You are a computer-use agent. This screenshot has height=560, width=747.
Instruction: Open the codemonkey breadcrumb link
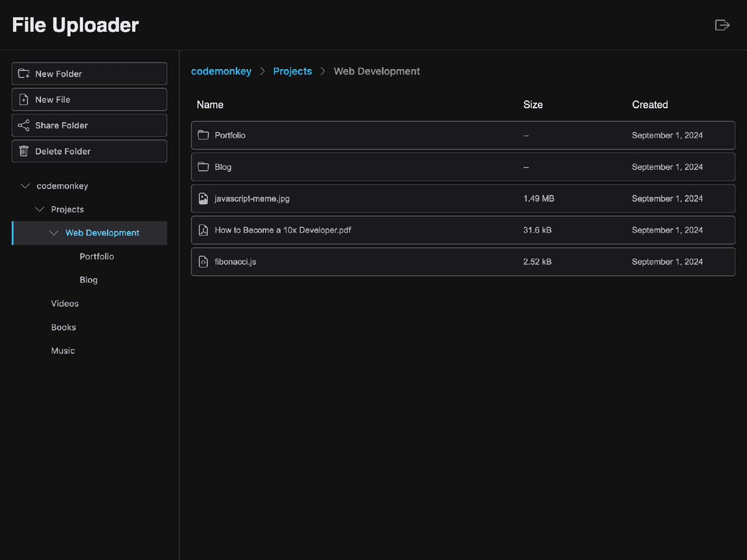tap(222, 71)
